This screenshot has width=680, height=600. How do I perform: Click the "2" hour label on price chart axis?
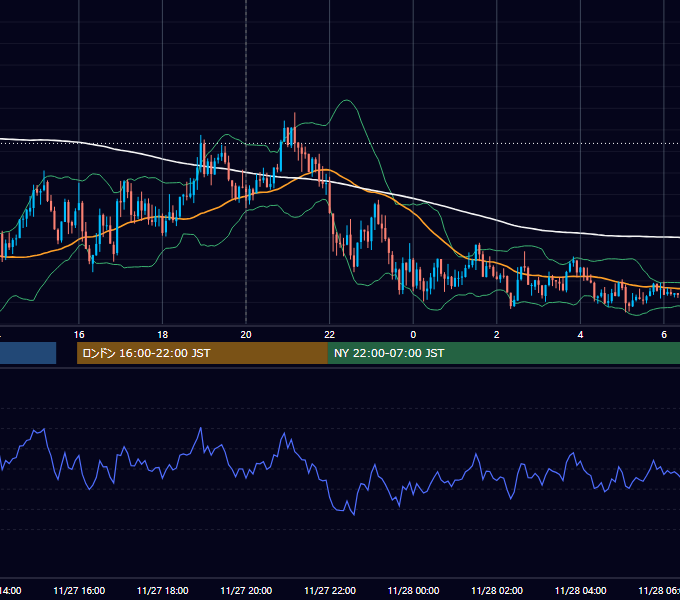click(497, 335)
